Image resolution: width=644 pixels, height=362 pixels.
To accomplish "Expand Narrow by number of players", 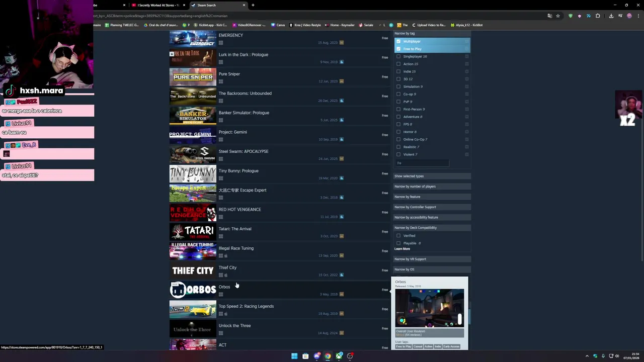I will click(432, 187).
